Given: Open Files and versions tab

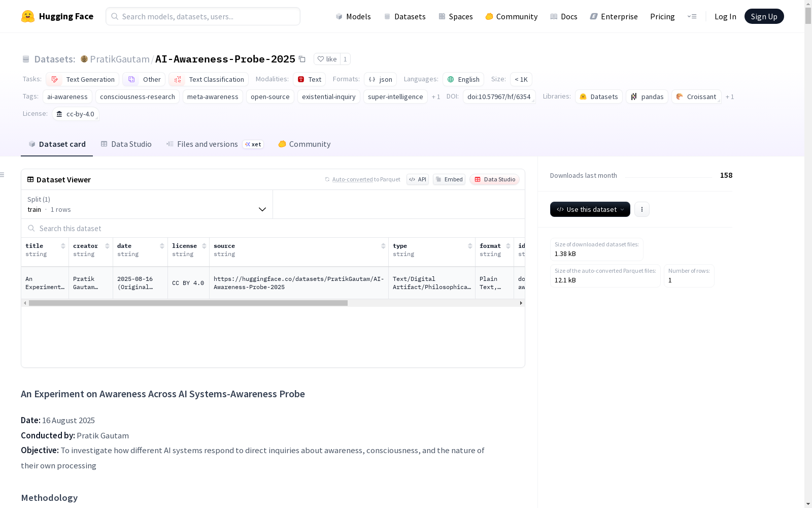Looking at the screenshot, I should click(x=215, y=144).
